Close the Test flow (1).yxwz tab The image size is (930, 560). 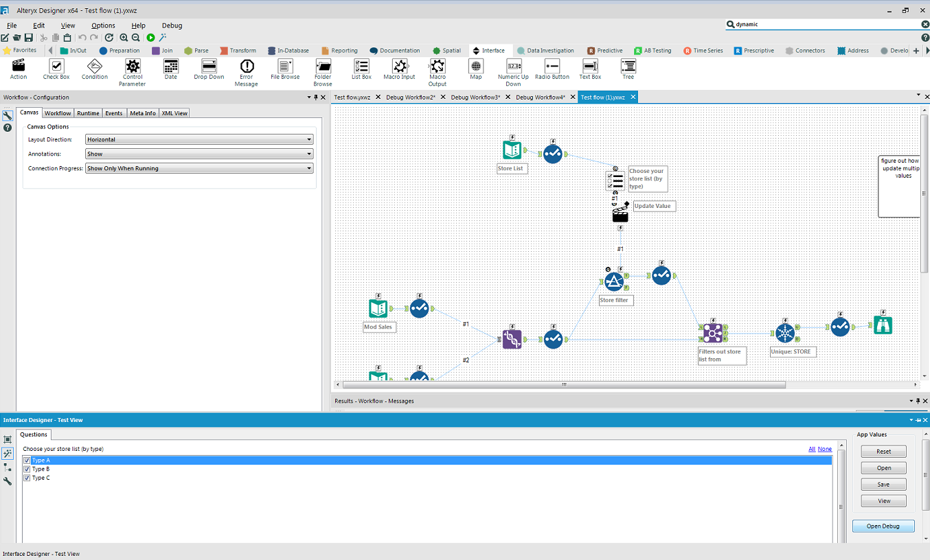coord(633,97)
